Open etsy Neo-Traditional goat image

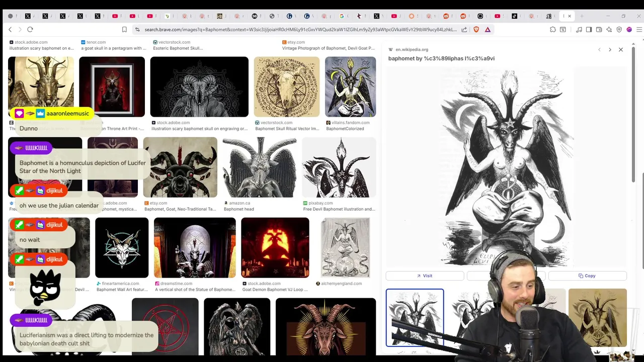coord(180,167)
